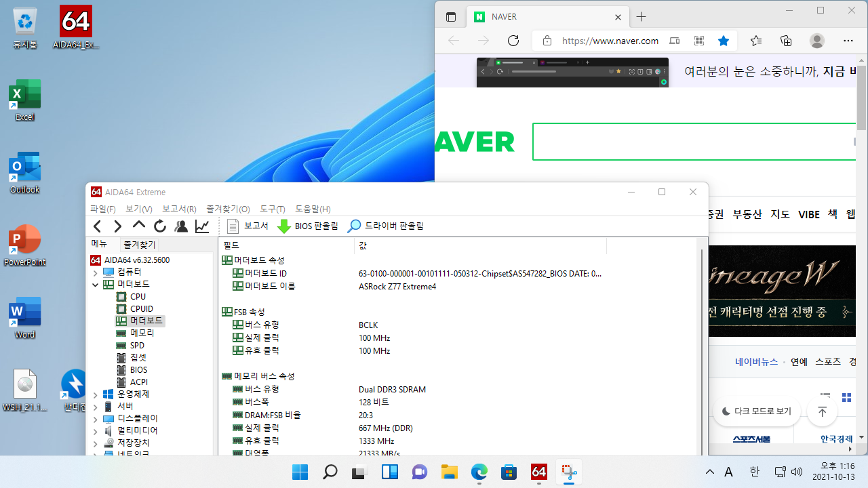
Task: Select CPU item in the tree
Action: [131, 296]
